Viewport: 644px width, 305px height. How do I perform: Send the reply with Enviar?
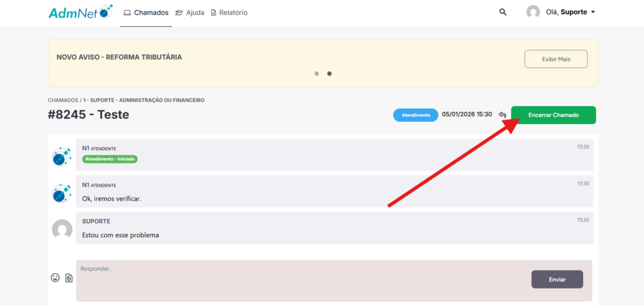coord(557,279)
